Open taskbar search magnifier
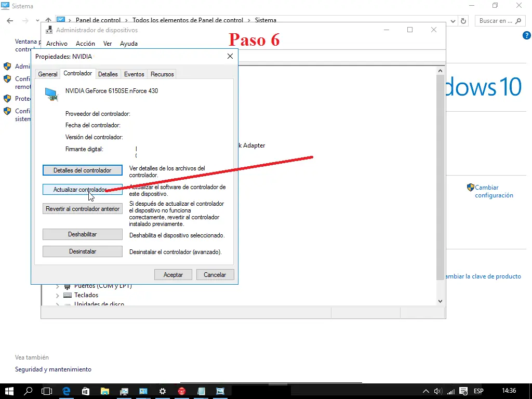Screen dimensions: 532x399 point(28,391)
